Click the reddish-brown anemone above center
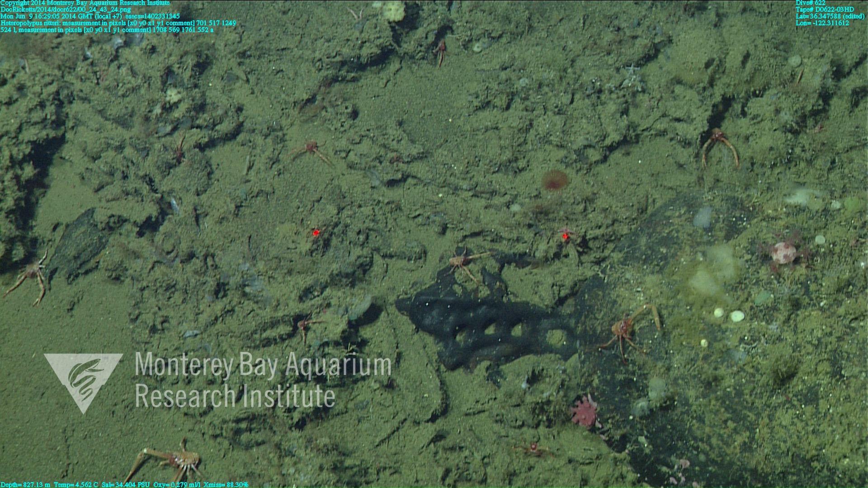 pyautogui.click(x=554, y=179)
